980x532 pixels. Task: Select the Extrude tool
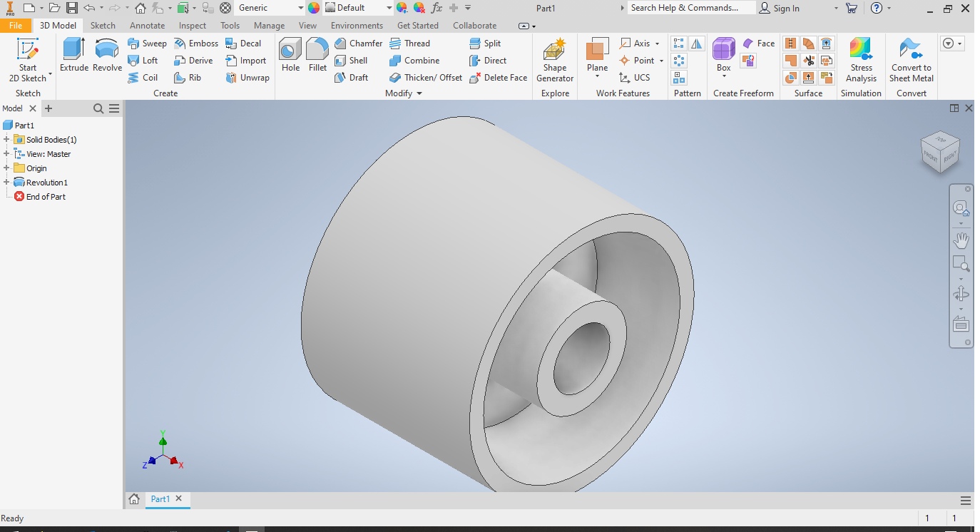(x=73, y=56)
